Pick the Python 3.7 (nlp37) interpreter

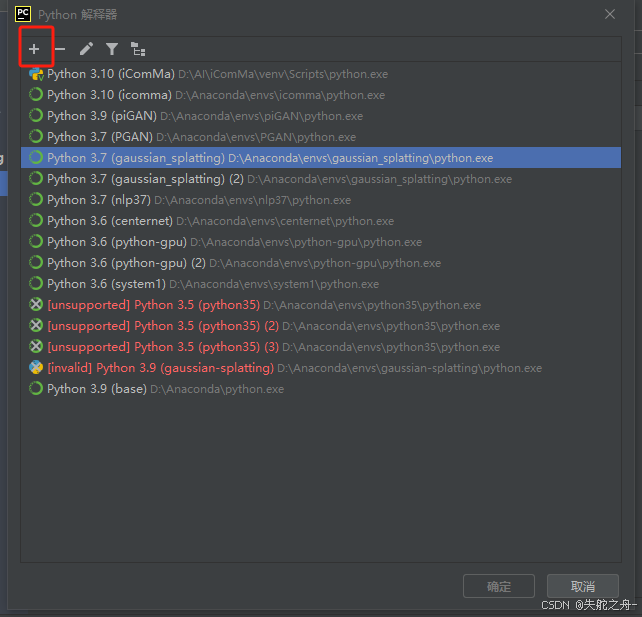321,200
